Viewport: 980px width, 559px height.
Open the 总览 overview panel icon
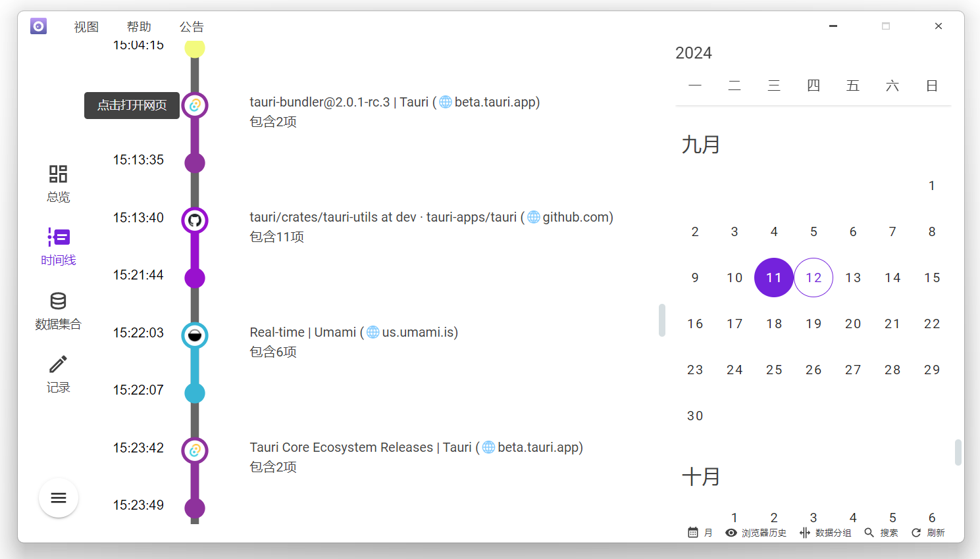(x=58, y=174)
